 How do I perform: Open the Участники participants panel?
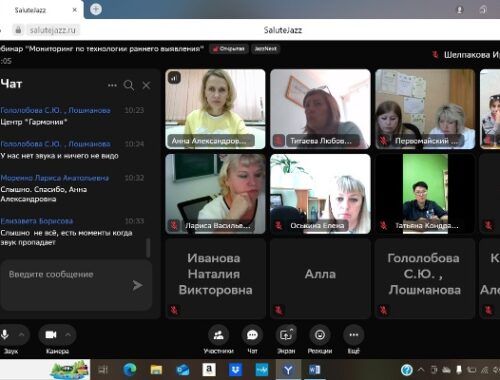[x=218, y=335]
